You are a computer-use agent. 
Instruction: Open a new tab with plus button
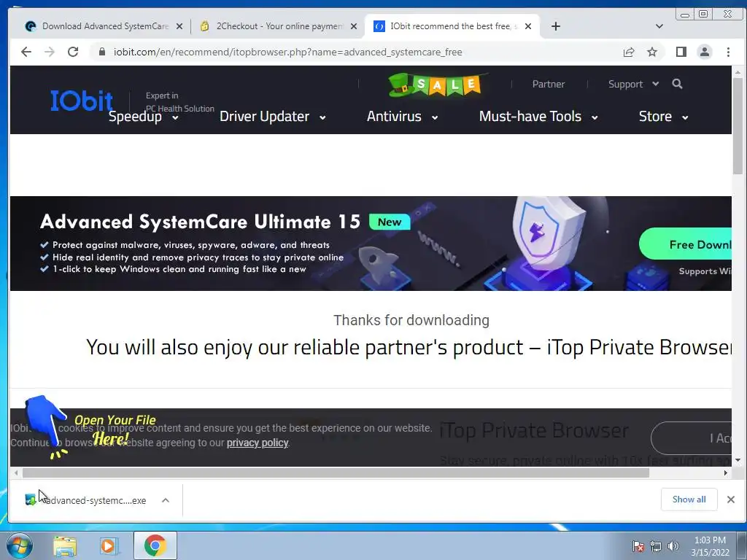[x=555, y=26]
